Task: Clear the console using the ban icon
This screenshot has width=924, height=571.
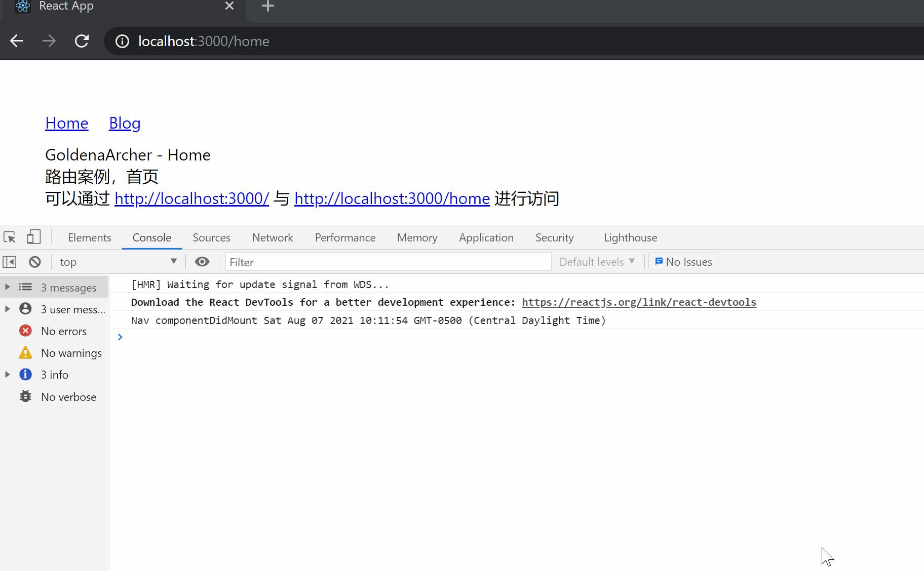Action: coord(34,261)
